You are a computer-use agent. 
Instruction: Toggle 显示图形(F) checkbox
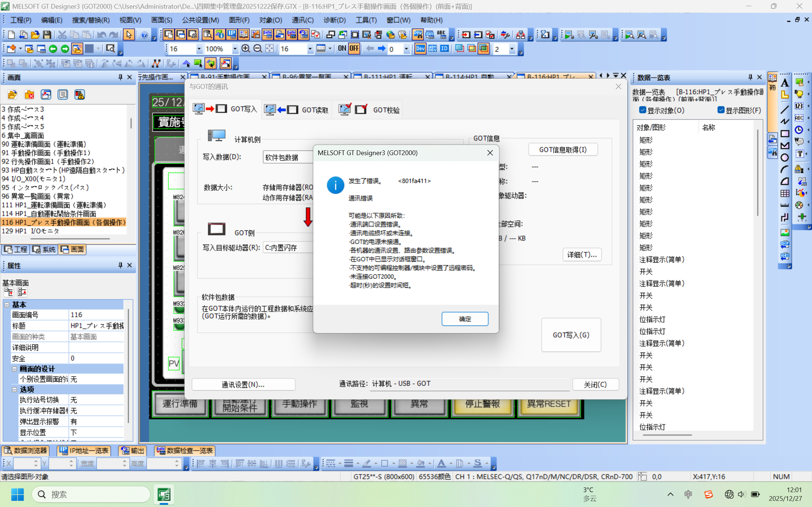pos(721,110)
